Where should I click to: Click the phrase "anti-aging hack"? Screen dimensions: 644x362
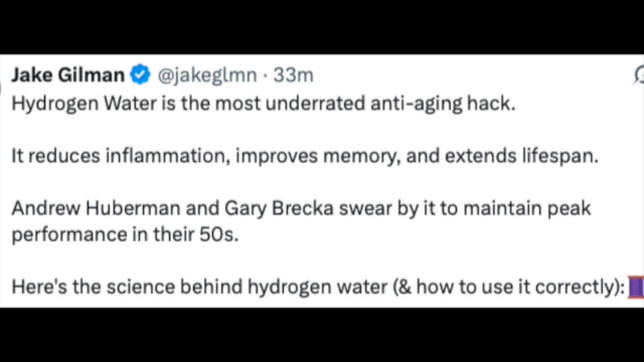[442, 104]
